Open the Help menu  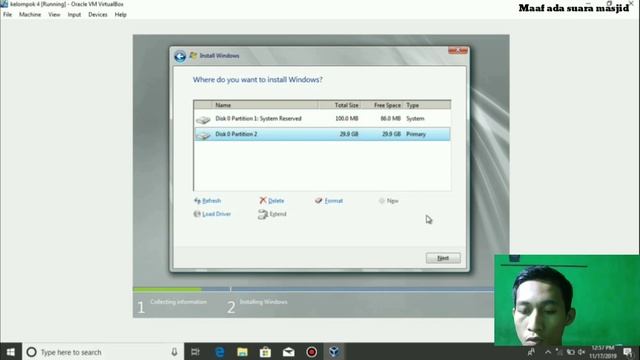120,15
